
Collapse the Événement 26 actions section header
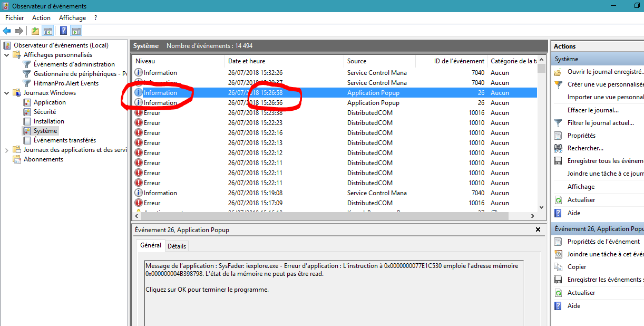(x=598, y=229)
